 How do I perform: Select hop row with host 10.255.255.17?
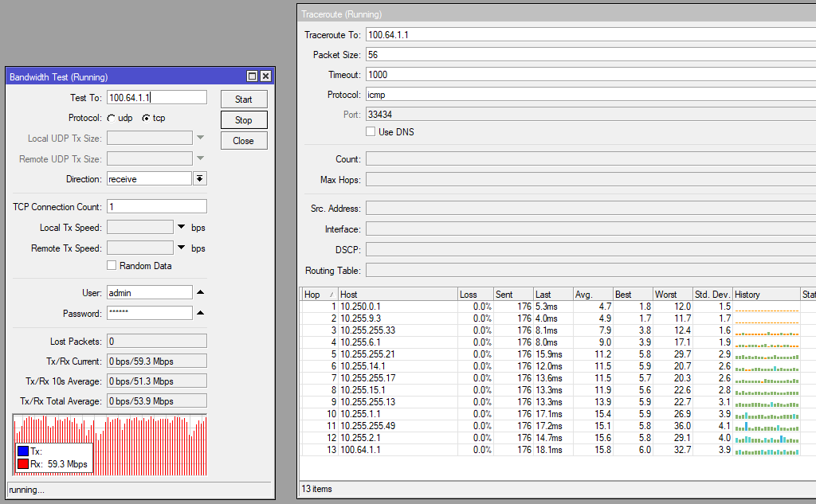(558, 378)
